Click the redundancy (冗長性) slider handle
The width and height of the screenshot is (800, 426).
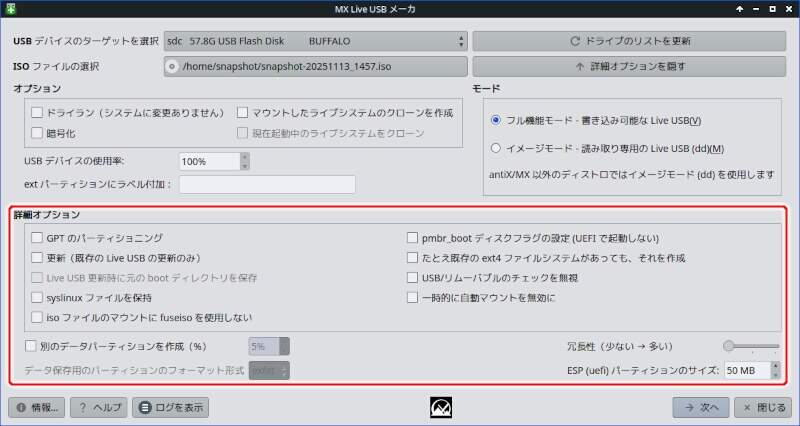point(729,346)
